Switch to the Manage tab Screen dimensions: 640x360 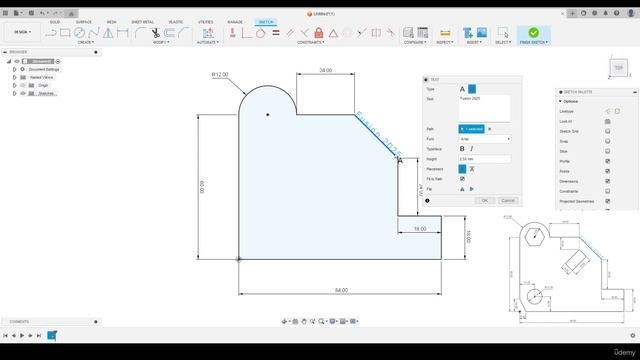pyautogui.click(x=235, y=22)
